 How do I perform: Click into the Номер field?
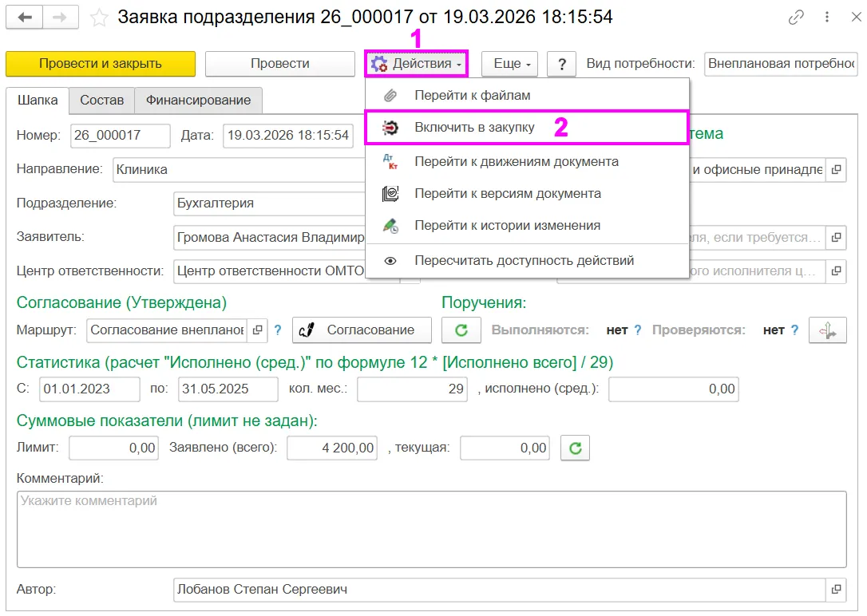click(120, 136)
